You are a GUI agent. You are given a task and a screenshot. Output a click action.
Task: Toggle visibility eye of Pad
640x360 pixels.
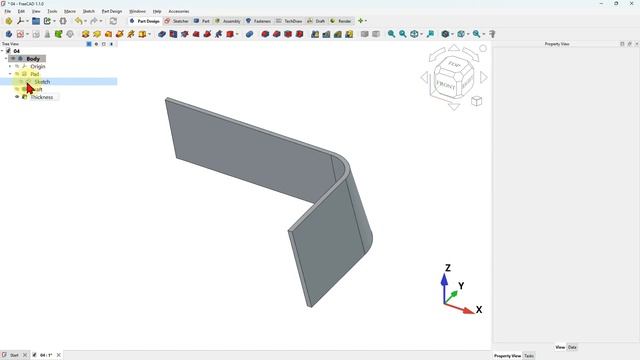pyautogui.click(x=17, y=74)
